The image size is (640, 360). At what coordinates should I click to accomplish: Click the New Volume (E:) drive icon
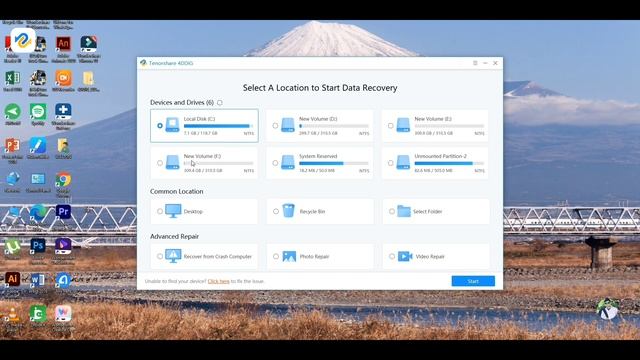(x=403, y=125)
